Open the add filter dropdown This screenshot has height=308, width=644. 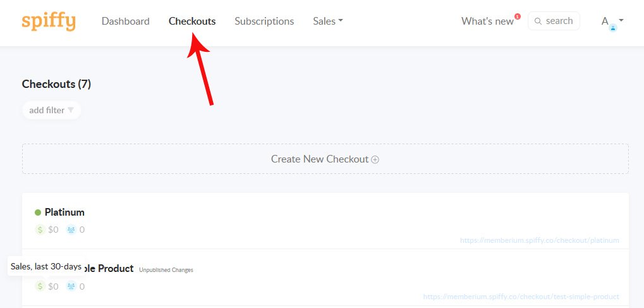coord(51,110)
